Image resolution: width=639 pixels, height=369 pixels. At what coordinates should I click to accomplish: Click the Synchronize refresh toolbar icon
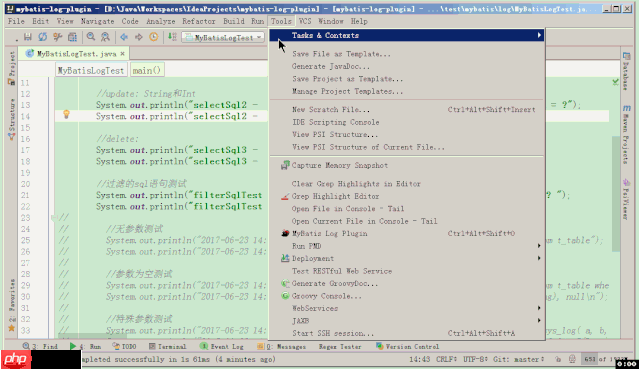click(x=42, y=37)
